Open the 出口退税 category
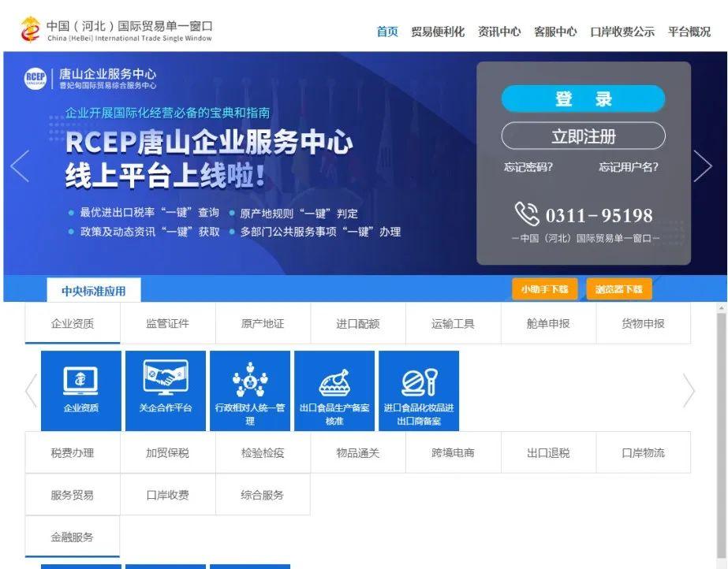Image resolution: width=728 pixels, height=569 pixels. [548, 452]
